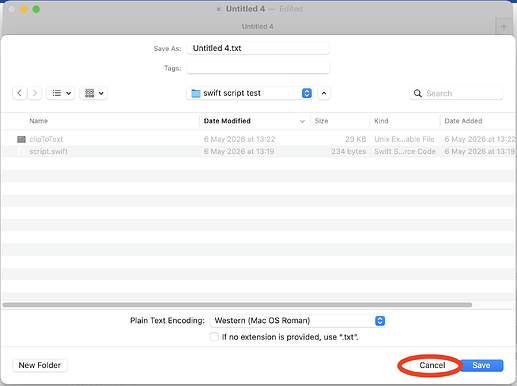Open the list view options menu

click(61, 93)
